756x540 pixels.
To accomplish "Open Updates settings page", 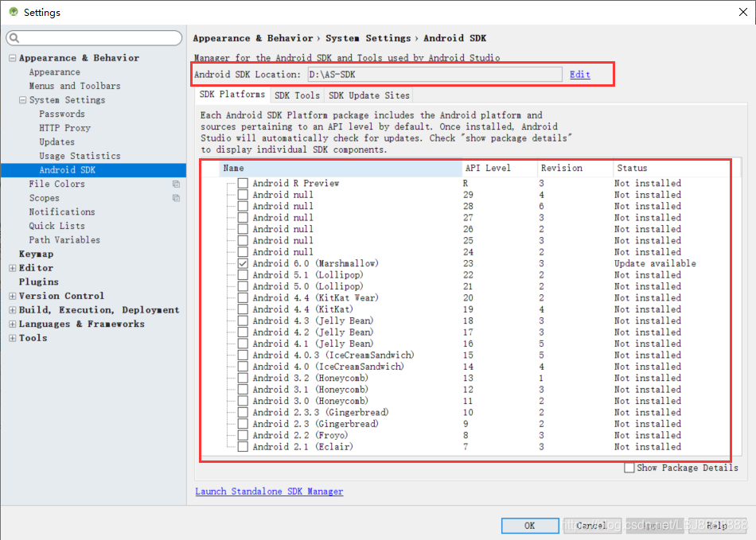I will 57,142.
